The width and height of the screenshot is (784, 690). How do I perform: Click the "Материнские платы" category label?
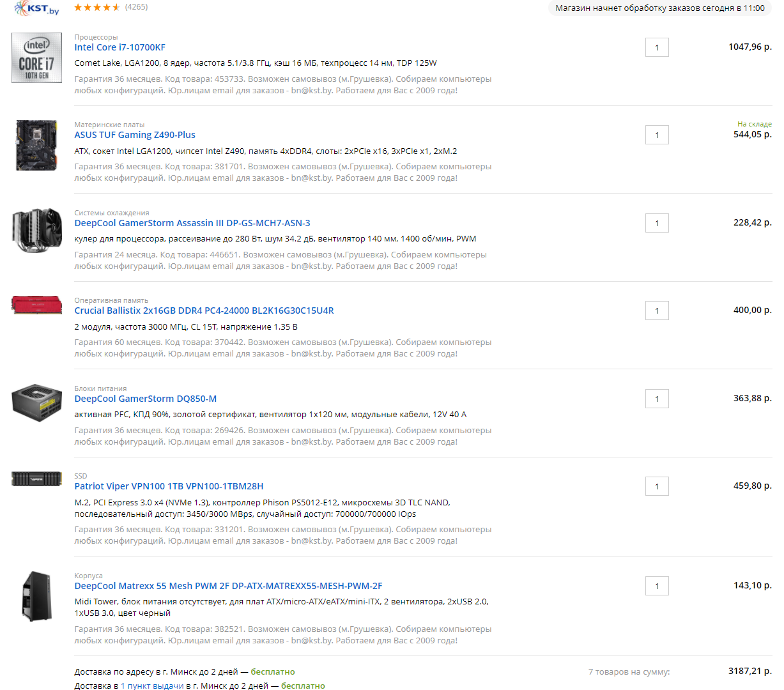109,125
